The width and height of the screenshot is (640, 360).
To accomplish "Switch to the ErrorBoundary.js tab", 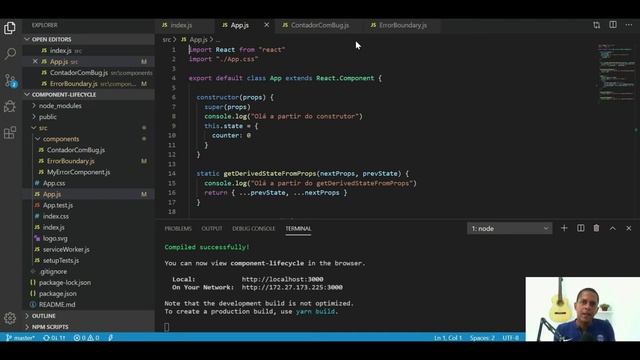I will (x=402, y=25).
